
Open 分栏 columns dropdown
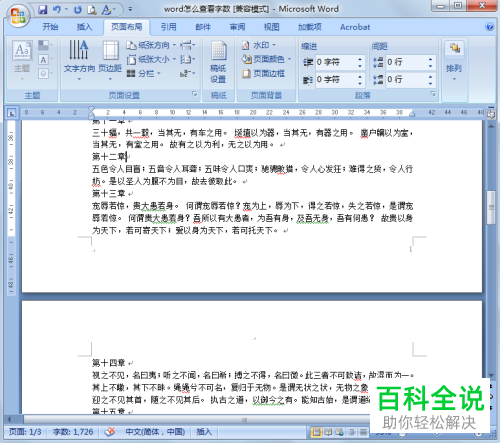(144, 73)
